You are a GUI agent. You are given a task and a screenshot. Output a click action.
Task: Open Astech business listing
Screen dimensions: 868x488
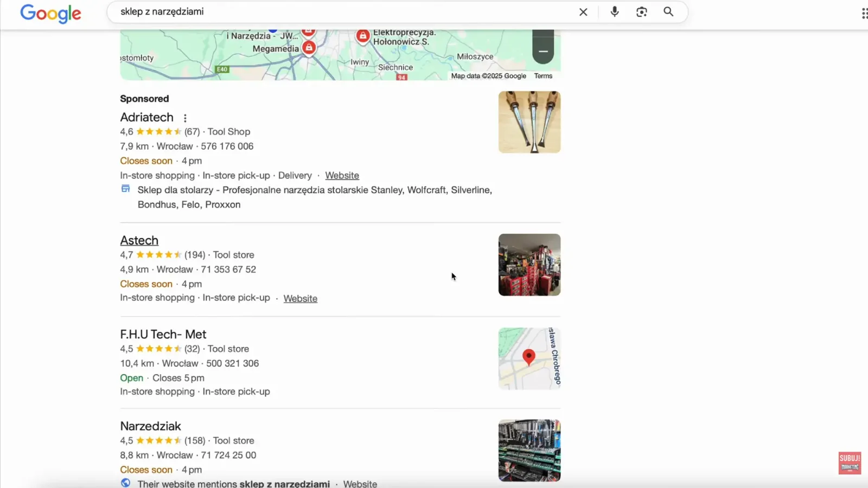139,240
